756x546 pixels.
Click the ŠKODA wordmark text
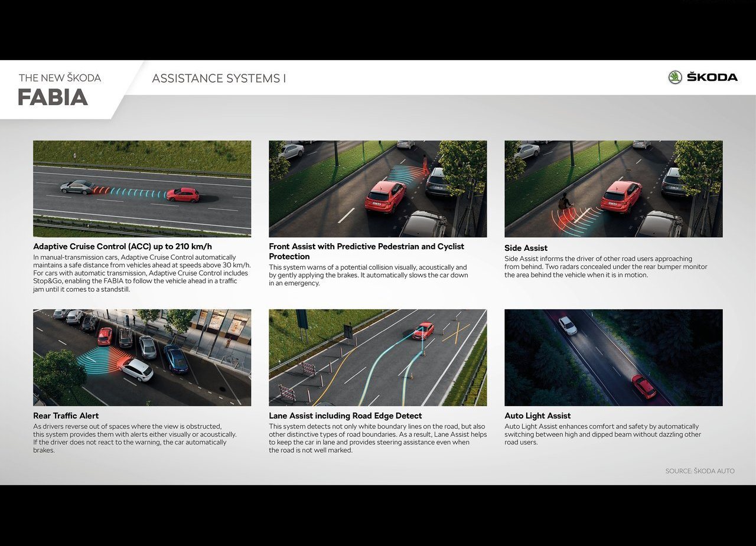[712, 77]
